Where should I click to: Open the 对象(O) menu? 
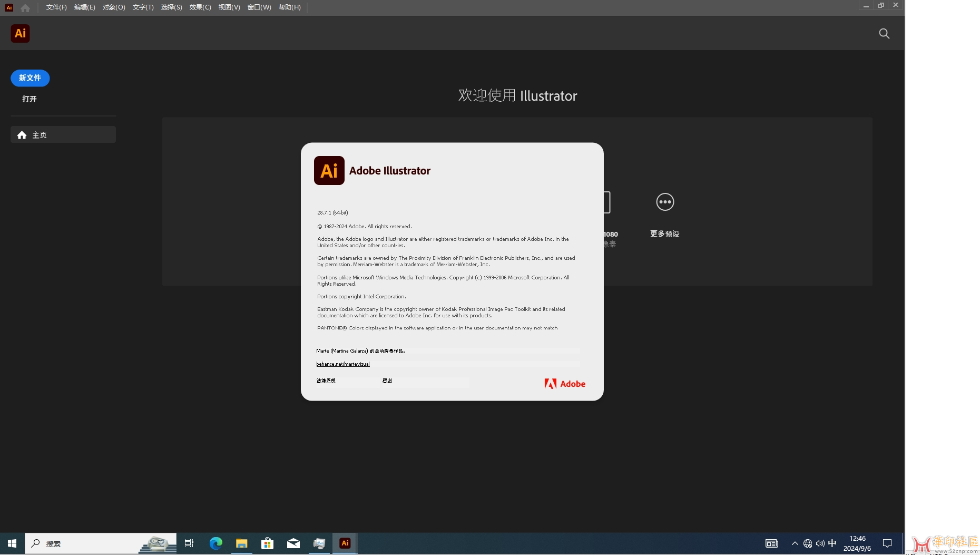114,7
